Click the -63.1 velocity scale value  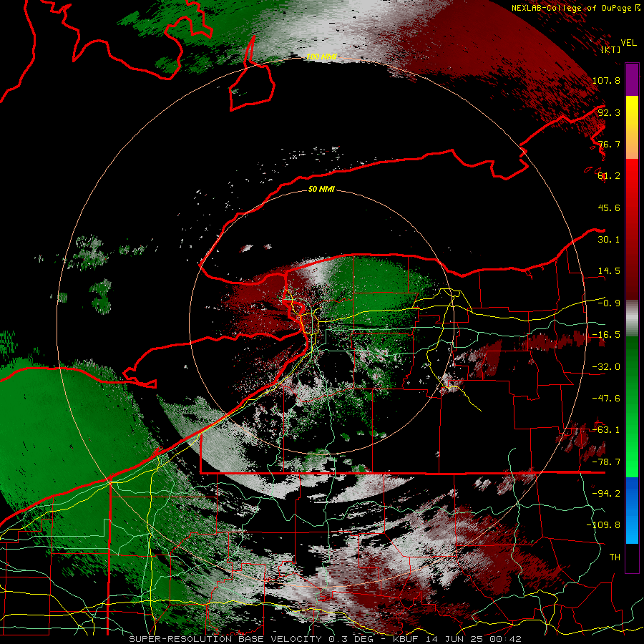[x=606, y=430]
